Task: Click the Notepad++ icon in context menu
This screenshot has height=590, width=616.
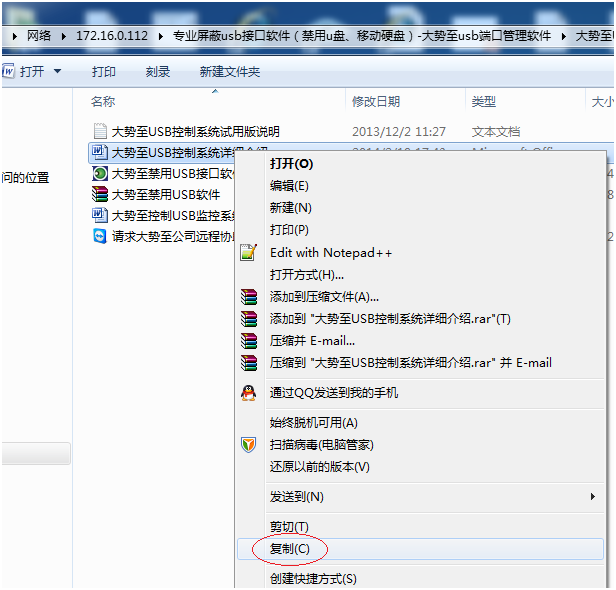Action: point(249,253)
